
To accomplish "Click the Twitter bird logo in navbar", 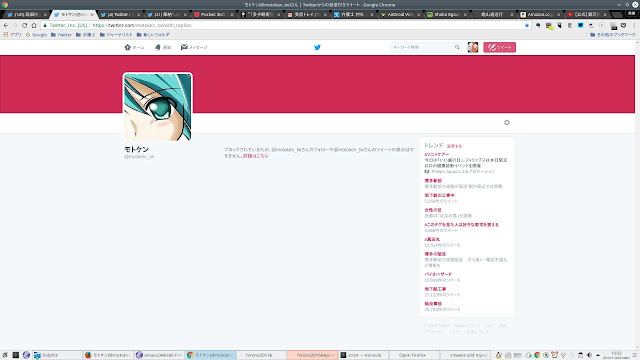I will coord(317,47).
